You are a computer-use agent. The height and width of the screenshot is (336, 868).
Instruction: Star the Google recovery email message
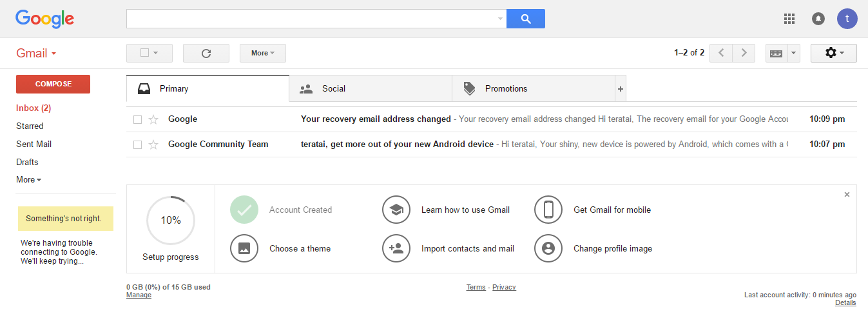pyautogui.click(x=153, y=119)
